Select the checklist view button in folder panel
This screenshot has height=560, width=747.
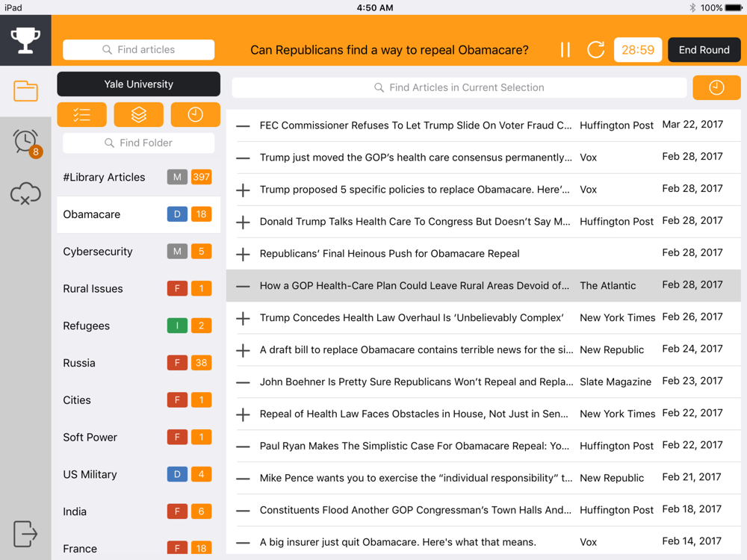coord(82,115)
